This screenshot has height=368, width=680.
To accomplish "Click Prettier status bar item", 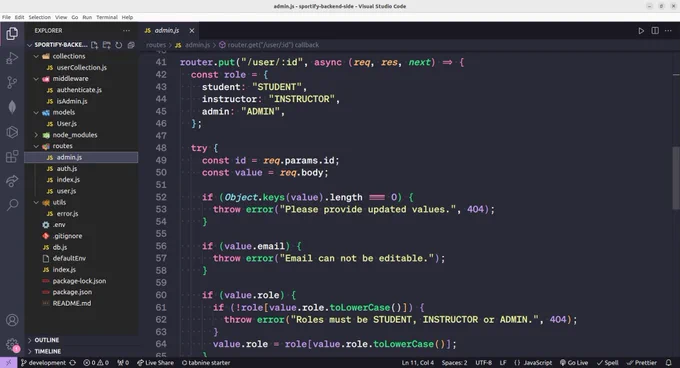I will click(641, 363).
